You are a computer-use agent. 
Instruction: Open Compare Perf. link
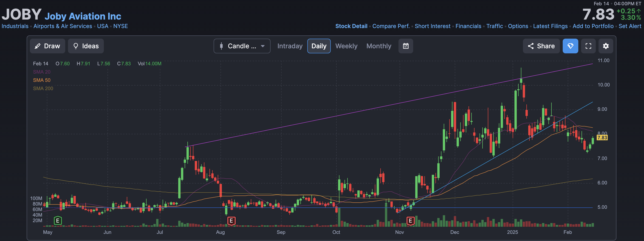pyautogui.click(x=391, y=26)
